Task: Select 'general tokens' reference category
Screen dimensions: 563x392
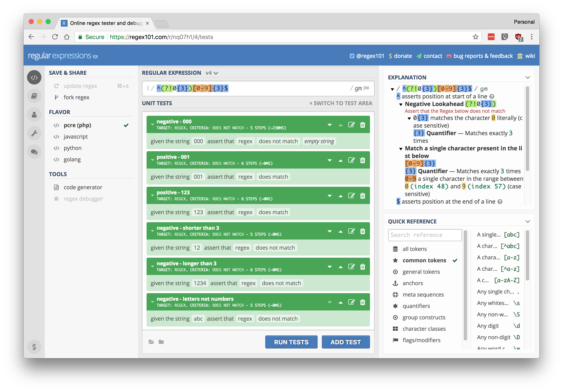Action: [x=425, y=272]
